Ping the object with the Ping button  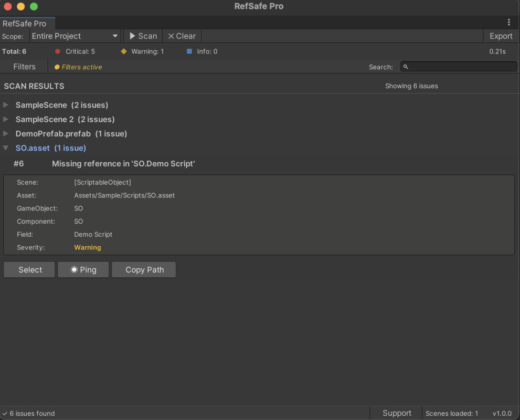[x=83, y=270]
